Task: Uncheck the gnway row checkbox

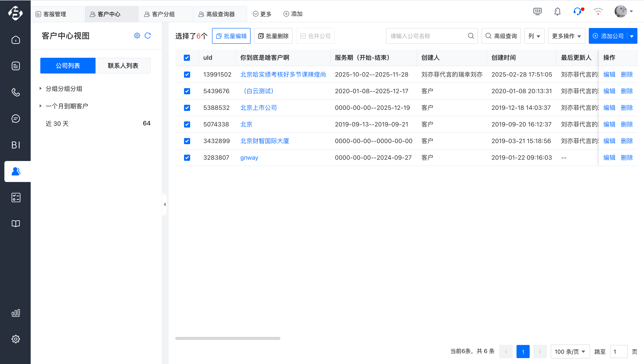Action: point(187,157)
